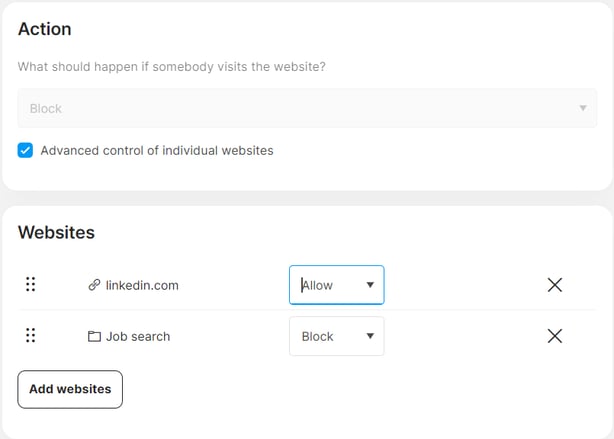
Task: Click the link icon beside linkedin.com
Action: click(95, 285)
